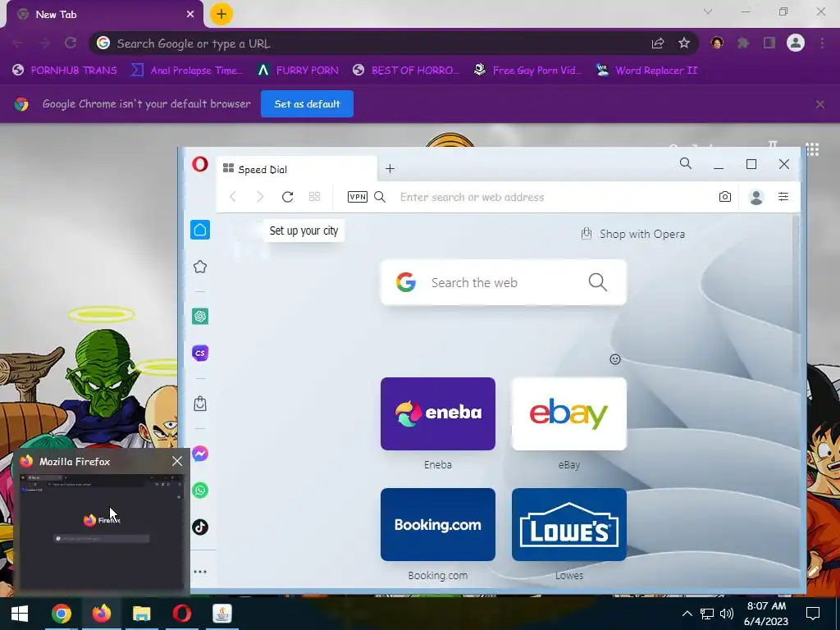This screenshot has width=840, height=630.
Task: Open WhatsApp in Opera sidebar
Action: (x=200, y=491)
